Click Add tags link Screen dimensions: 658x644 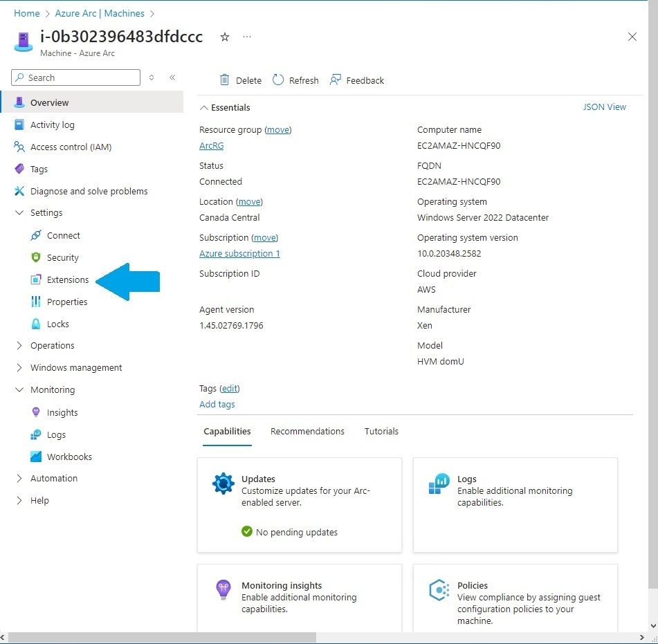pyautogui.click(x=217, y=404)
